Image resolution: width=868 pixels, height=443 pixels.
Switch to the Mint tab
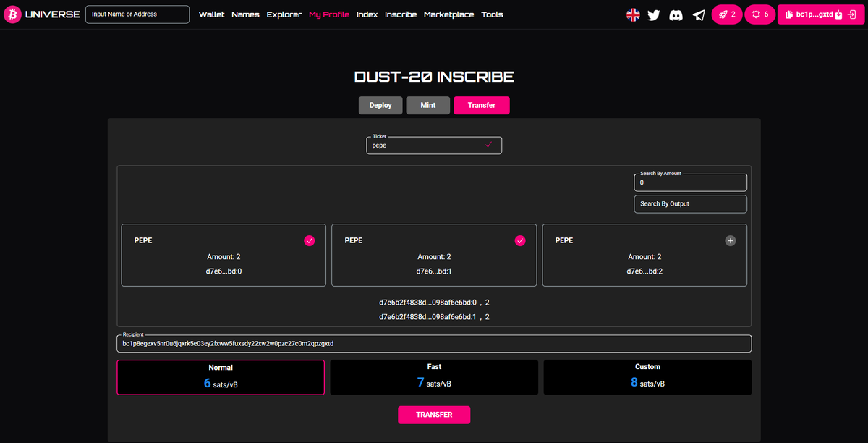(428, 105)
